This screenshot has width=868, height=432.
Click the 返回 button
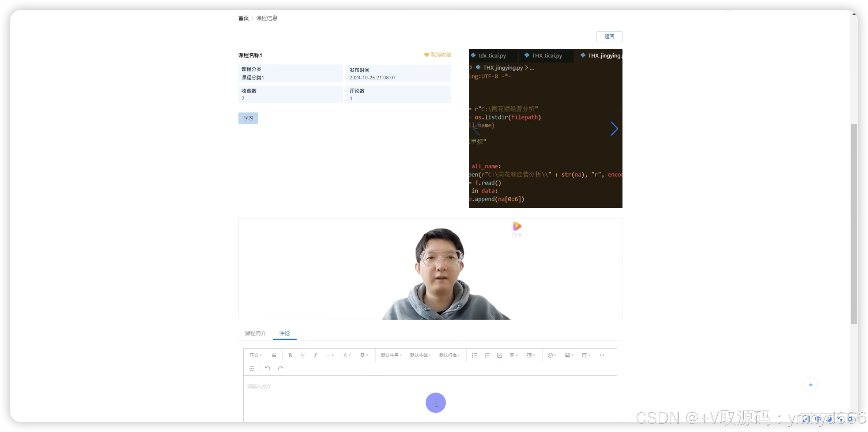[x=609, y=36]
